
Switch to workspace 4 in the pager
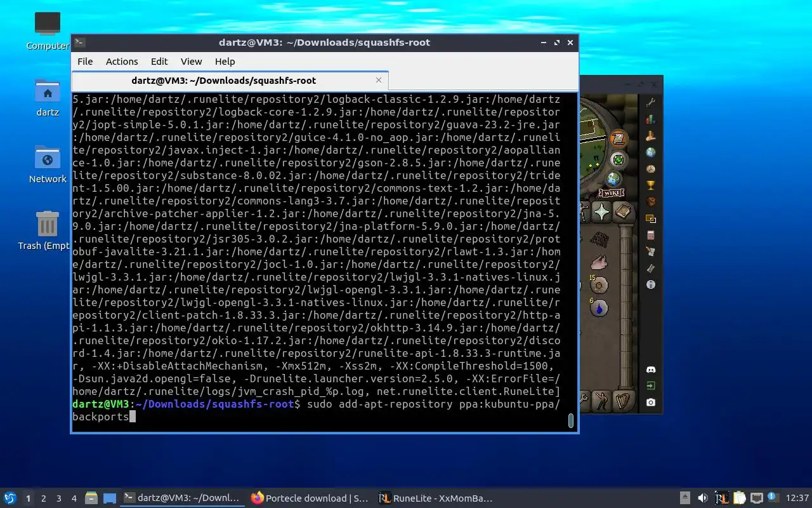click(x=74, y=498)
